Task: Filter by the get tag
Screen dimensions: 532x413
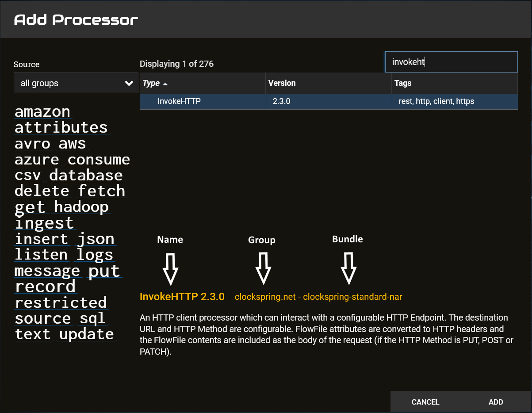Action: tap(30, 207)
